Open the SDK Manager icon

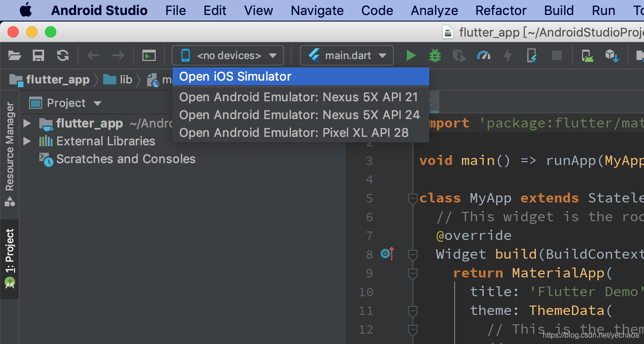[x=612, y=56]
